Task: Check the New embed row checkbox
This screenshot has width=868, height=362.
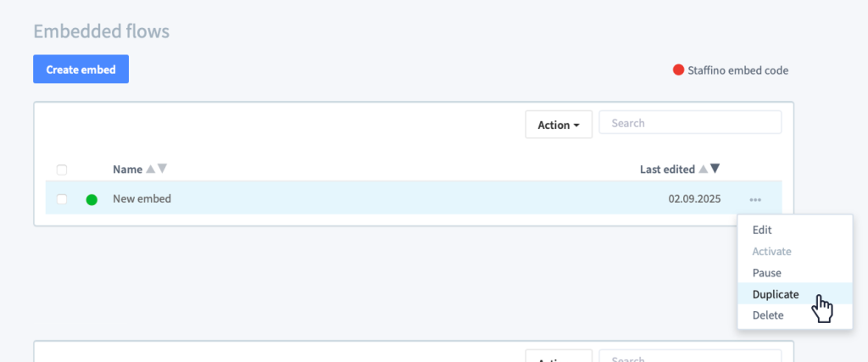Action: [62, 199]
